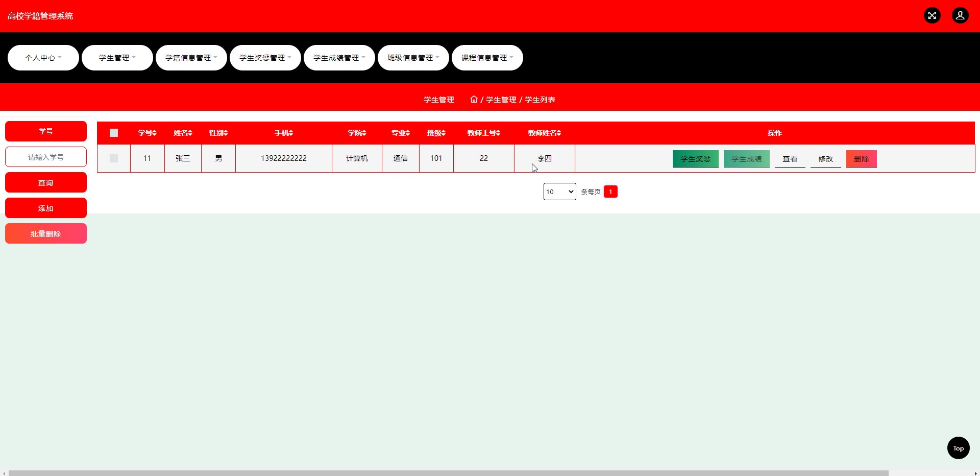Click the class 101 cell

click(x=436, y=158)
